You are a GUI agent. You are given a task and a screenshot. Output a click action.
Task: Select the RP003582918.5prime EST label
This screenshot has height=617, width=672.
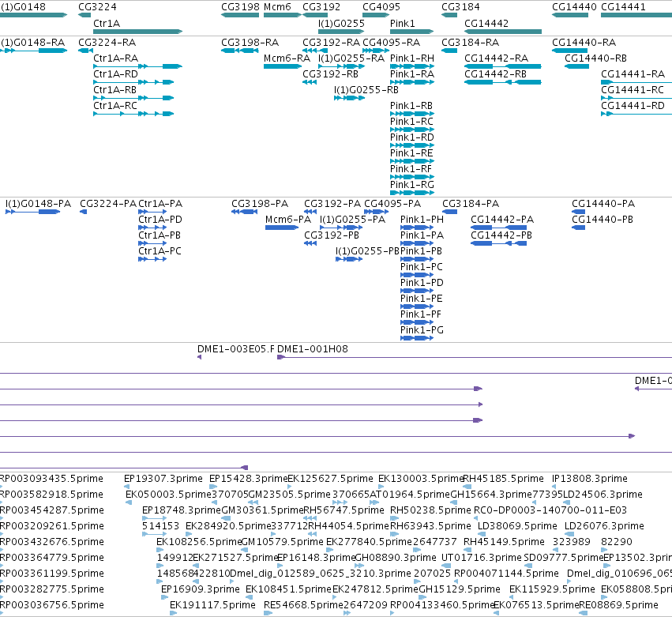pos(51,495)
